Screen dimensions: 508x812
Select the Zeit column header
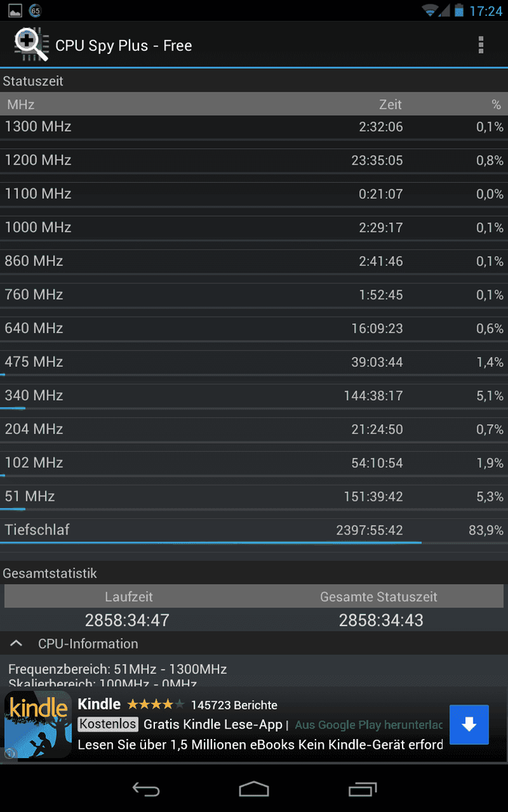point(391,105)
